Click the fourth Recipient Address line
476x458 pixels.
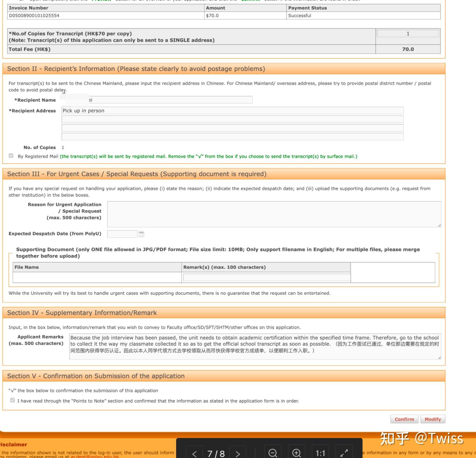coord(233,137)
